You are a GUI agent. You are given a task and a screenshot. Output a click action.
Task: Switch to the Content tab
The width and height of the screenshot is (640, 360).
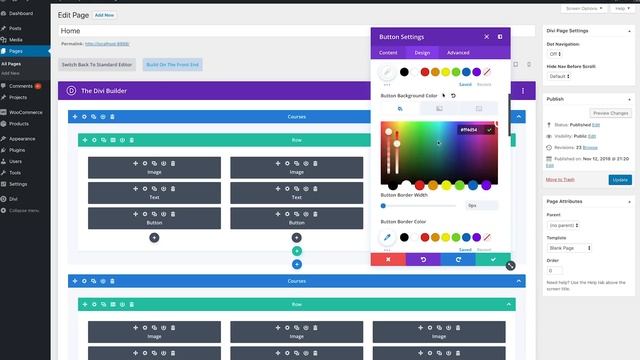[x=388, y=53]
